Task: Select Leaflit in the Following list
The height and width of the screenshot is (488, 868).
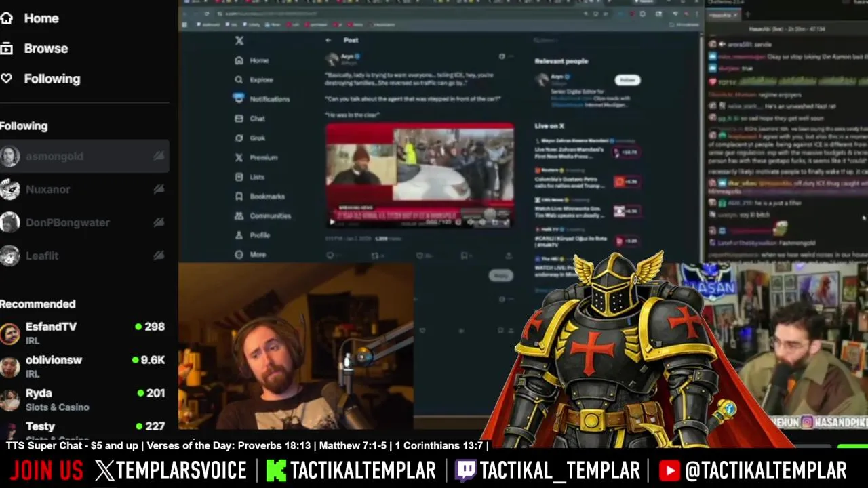Action: click(x=84, y=256)
